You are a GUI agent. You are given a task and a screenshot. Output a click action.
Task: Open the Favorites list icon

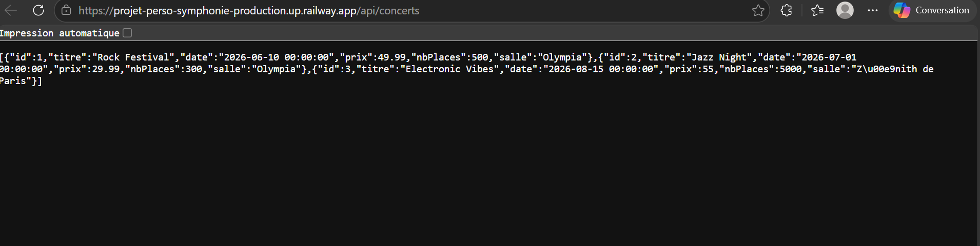[x=817, y=10]
